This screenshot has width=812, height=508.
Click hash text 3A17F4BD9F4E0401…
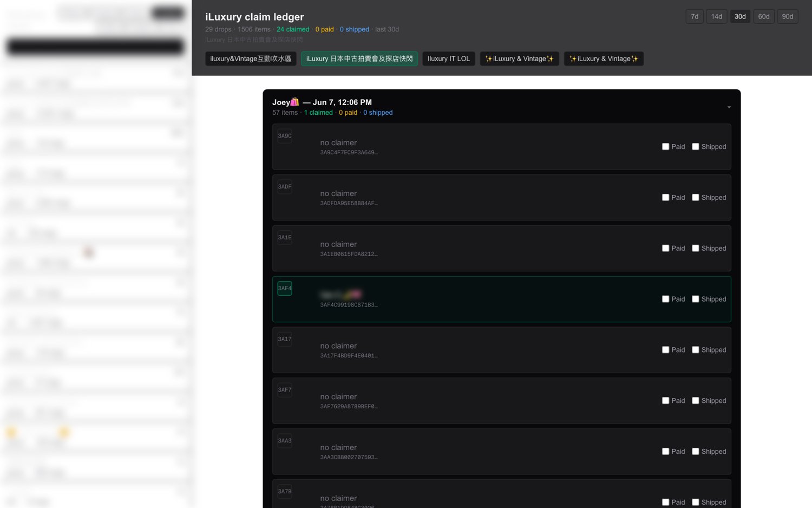(x=349, y=356)
